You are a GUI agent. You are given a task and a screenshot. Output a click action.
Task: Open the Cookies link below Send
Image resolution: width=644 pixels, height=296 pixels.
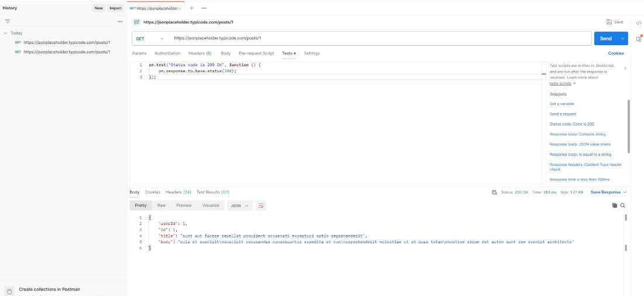616,53
